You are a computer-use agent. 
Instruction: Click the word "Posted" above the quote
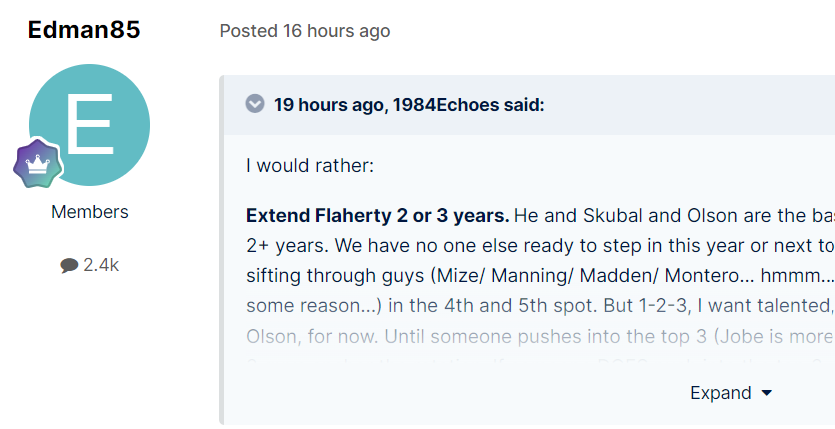pos(248,31)
